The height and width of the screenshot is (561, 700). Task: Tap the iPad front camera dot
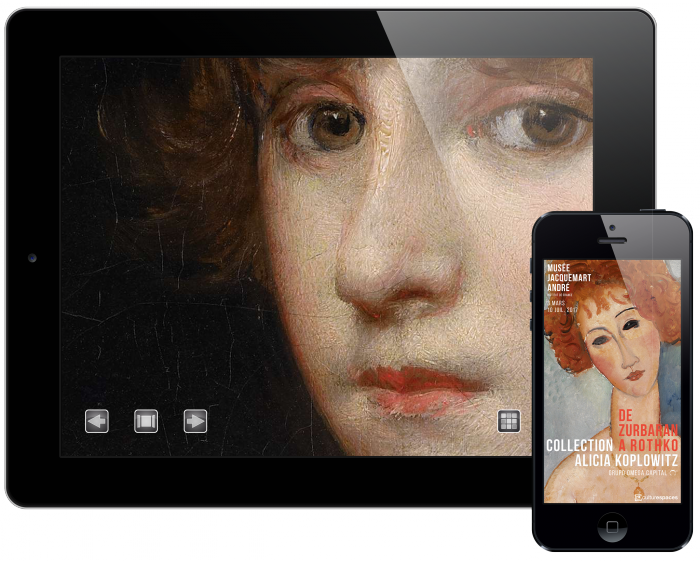[x=32, y=258]
